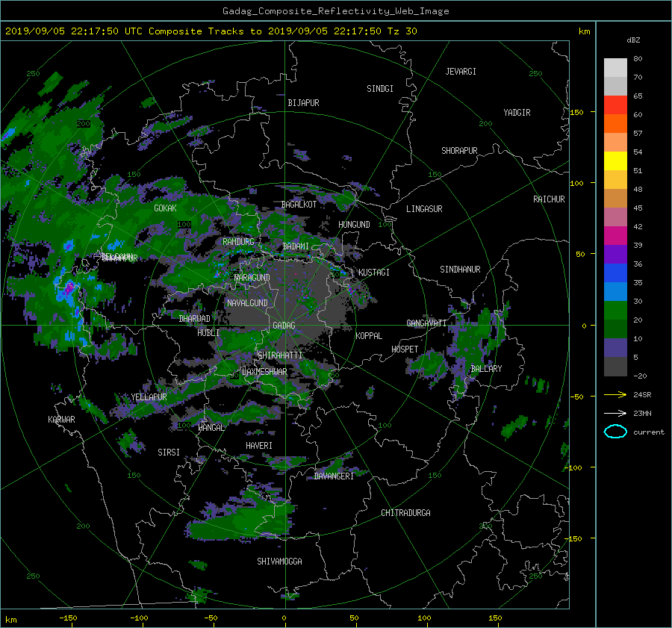Select the KOPPAL map label
This screenshot has height=628, width=672.
(369, 336)
